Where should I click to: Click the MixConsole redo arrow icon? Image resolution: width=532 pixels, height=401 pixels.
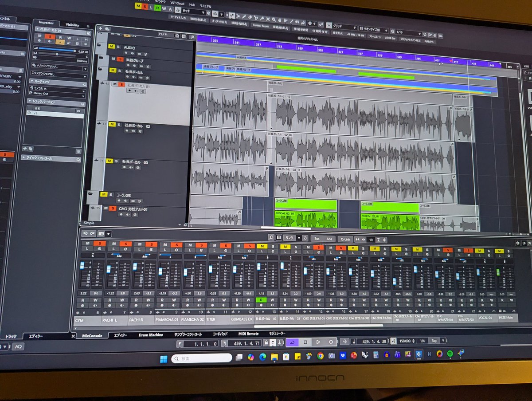tap(93, 233)
